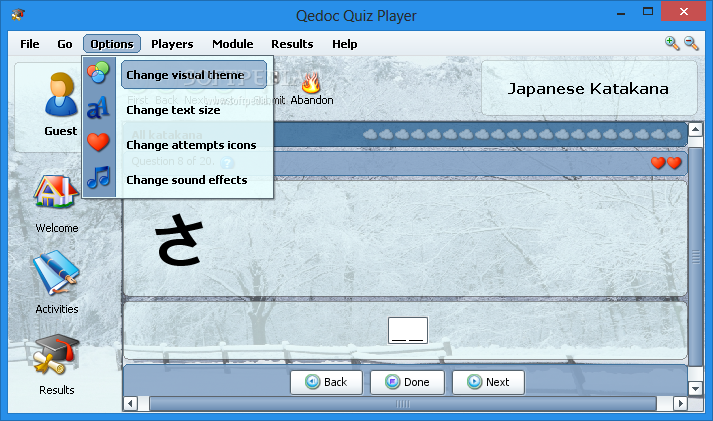Open the Results menu
This screenshot has width=713, height=421.
pos(292,44)
